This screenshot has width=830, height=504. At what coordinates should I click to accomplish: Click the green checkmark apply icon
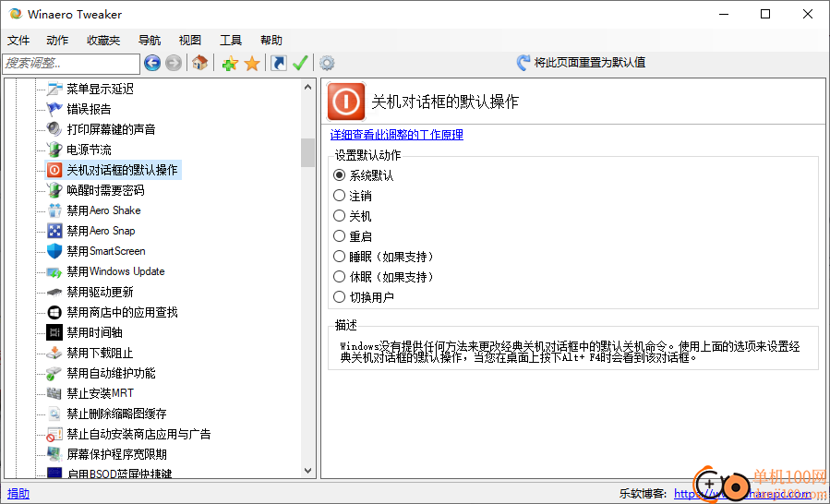tap(300, 64)
